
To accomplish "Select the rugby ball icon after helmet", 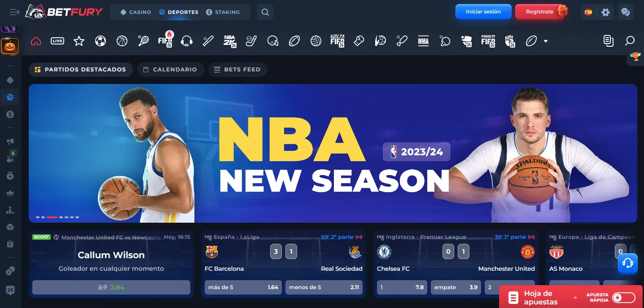I will tap(294, 41).
